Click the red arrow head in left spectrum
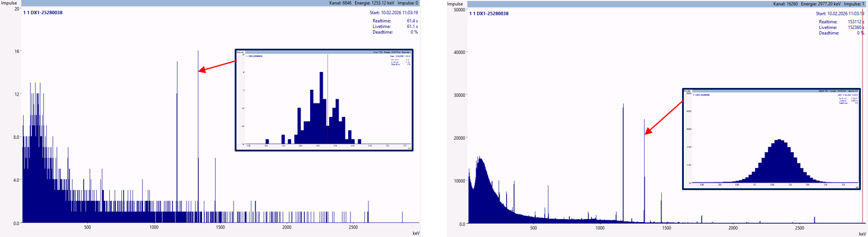The image size is (868, 237). (x=201, y=70)
